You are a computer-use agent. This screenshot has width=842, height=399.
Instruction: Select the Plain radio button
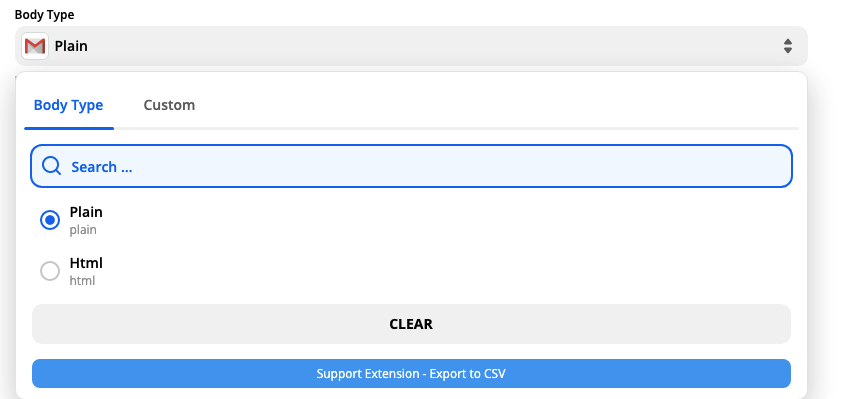tap(50, 220)
